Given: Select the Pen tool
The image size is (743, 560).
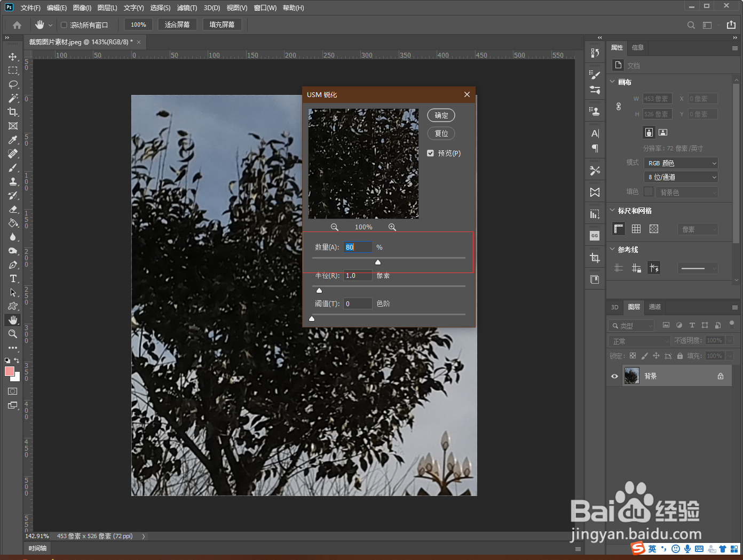Looking at the screenshot, I should coord(13,265).
